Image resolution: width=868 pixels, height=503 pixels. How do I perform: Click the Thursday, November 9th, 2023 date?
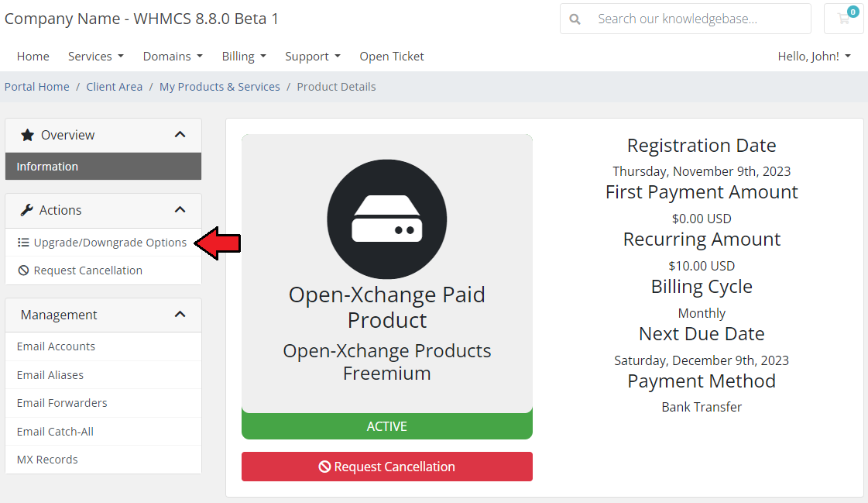point(702,172)
